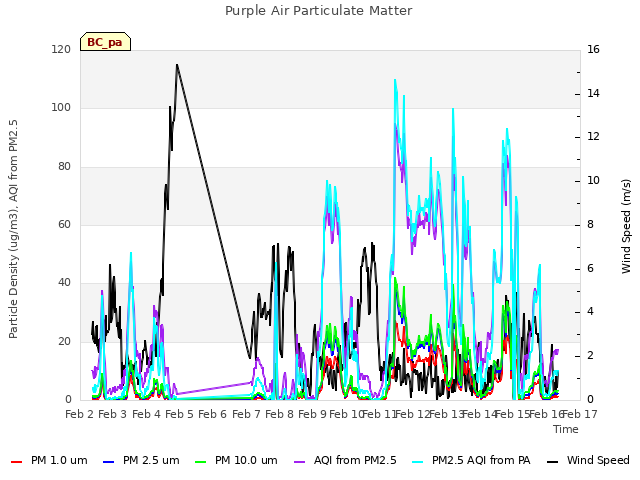Toggle the PM 10.0 um legend entry
Viewport: 640px width, 480px height.
236,461
